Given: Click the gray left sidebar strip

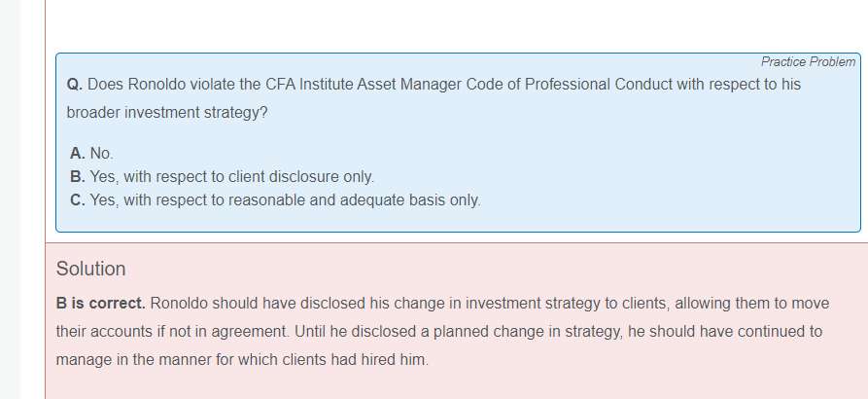Looking at the screenshot, I should (x=10, y=195).
